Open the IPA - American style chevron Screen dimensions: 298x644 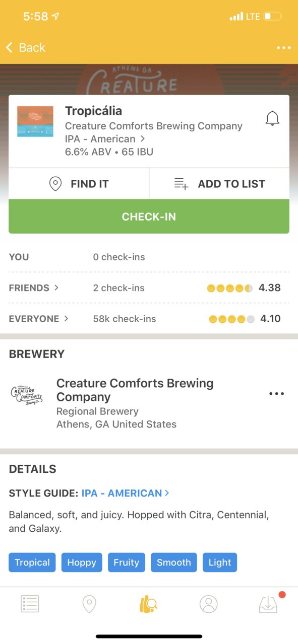(143, 138)
